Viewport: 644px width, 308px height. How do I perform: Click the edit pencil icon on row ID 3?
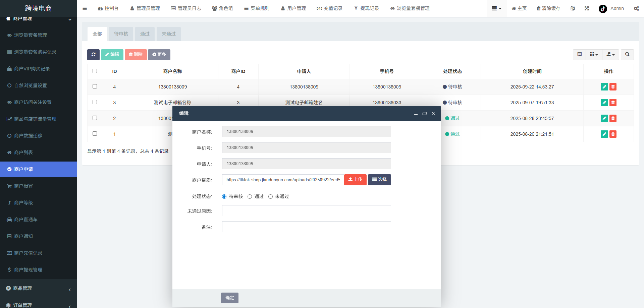click(x=604, y=103)
